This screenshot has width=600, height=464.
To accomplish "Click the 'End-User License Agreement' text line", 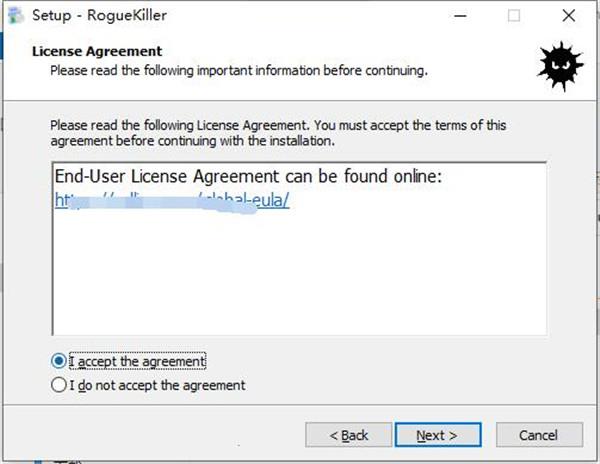I will (x=248, y=176).
